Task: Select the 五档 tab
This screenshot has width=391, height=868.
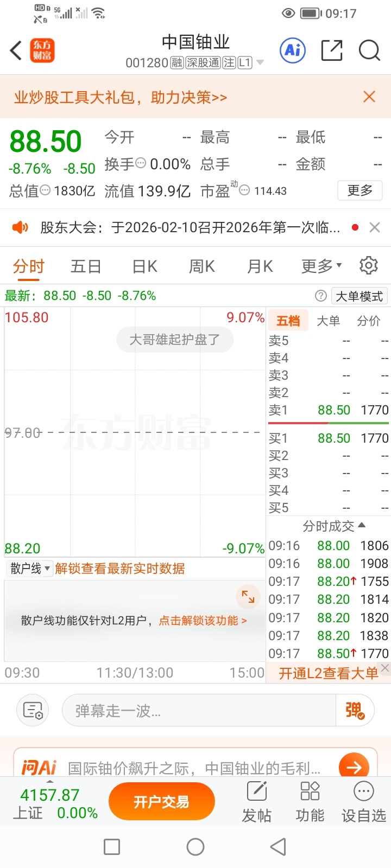Action: pos(288,321)
